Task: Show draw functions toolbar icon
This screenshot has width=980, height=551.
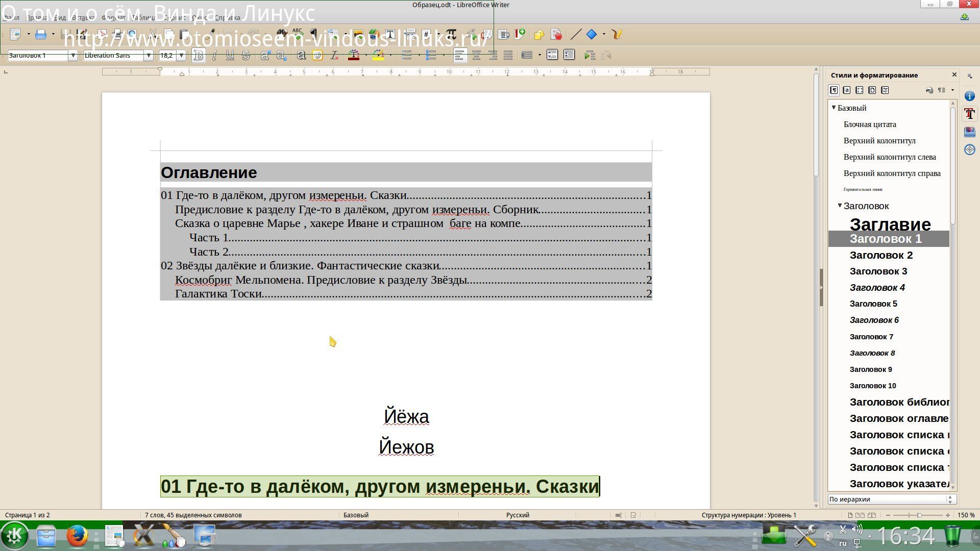Action: 617,34
